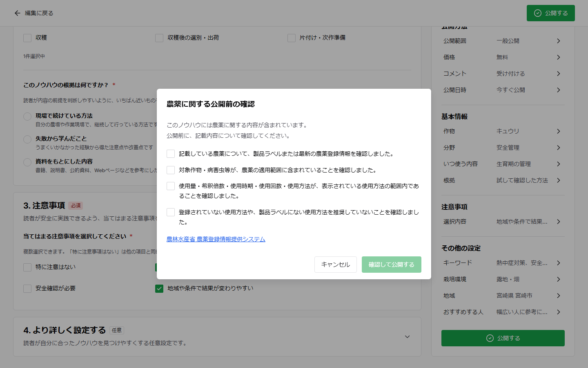Screen dimensions: 588x368
Task: Open the 公開範囲 row chevron
Action: [559, 41]
